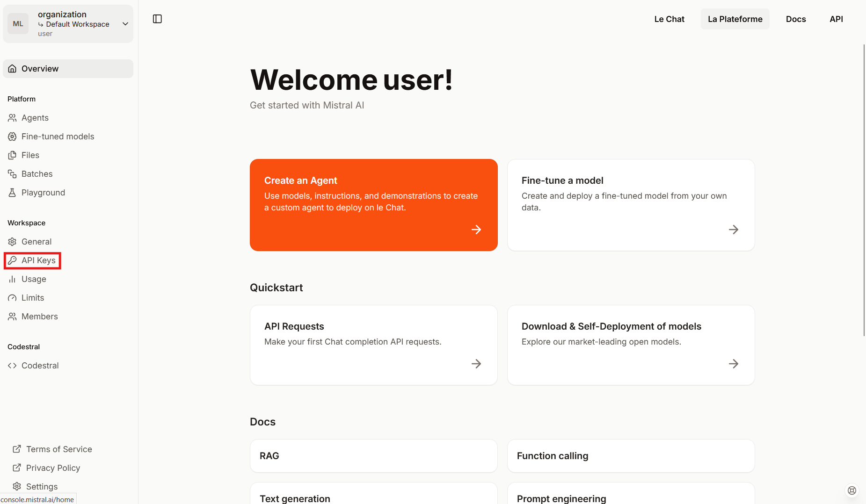Screen dimensions: 866x504
Task: Click the Files icon in sidebar
Action: pyautogui.click(x=12, y=155)
